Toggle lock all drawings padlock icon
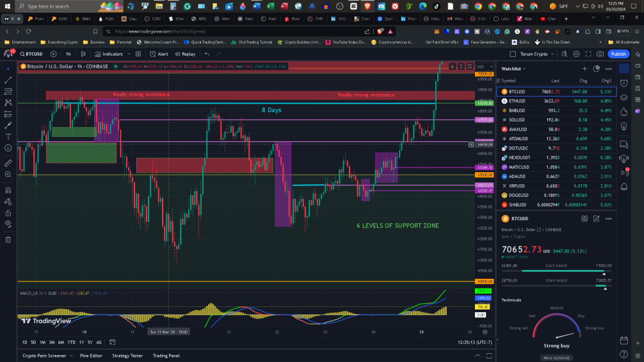The image size is (644, 362). (x=8, y=213)
